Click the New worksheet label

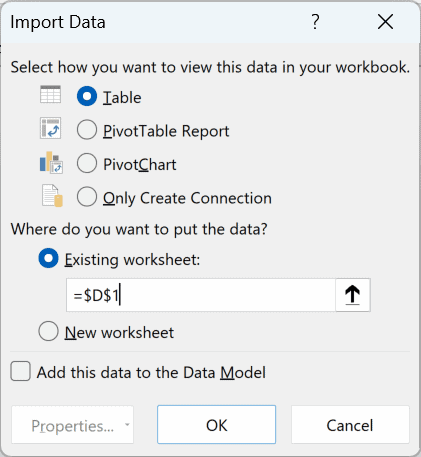pos(119,332)
